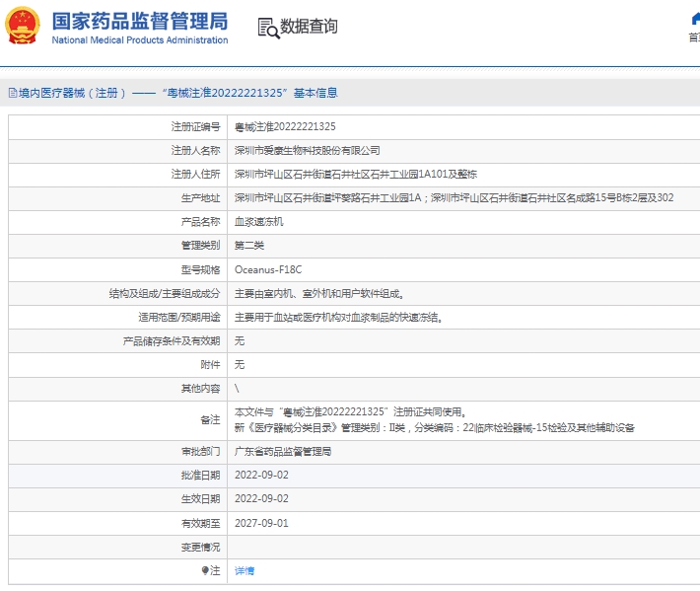Click the 产品储存条件及有效期 label

tap(172, 341)
